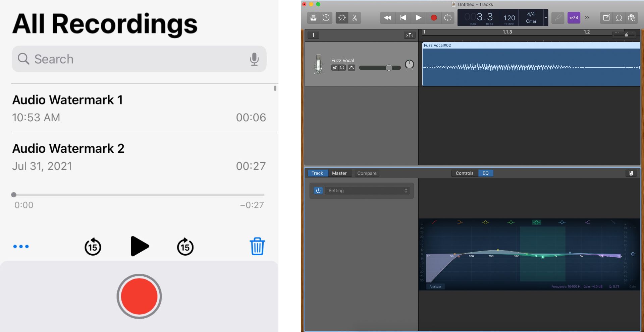Open the scissors Editors button
Screen dimensions: 644x332
[355, 18]
